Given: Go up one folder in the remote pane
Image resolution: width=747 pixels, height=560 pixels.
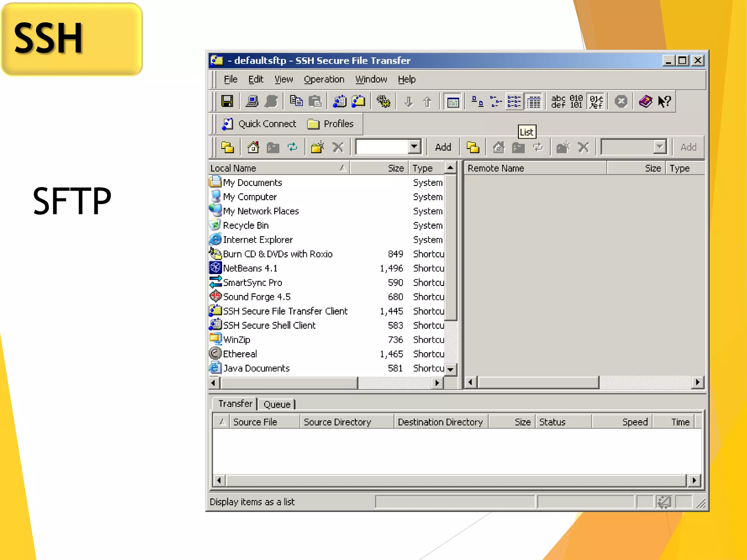Looking at the screenshot, I should 473,147.
